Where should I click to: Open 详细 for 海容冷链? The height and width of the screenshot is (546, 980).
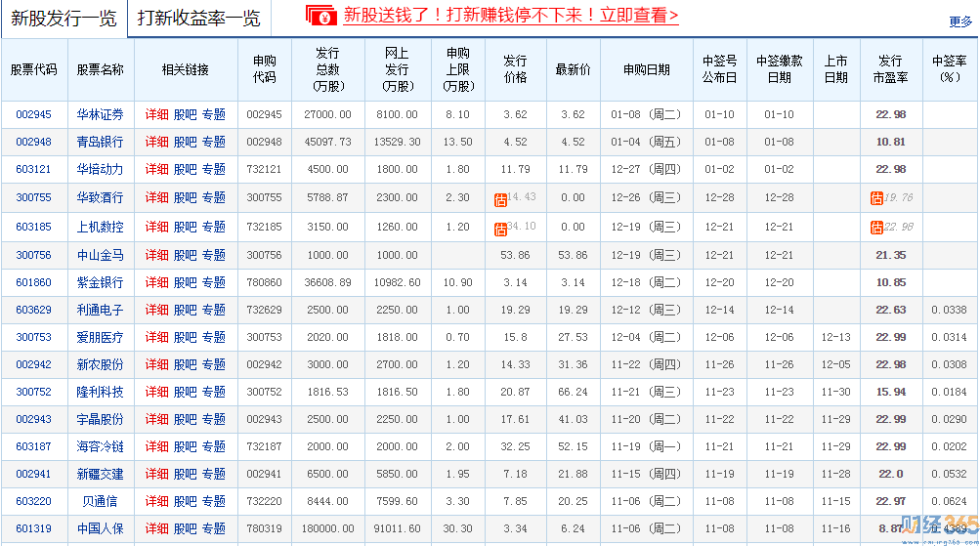[157, 446]
